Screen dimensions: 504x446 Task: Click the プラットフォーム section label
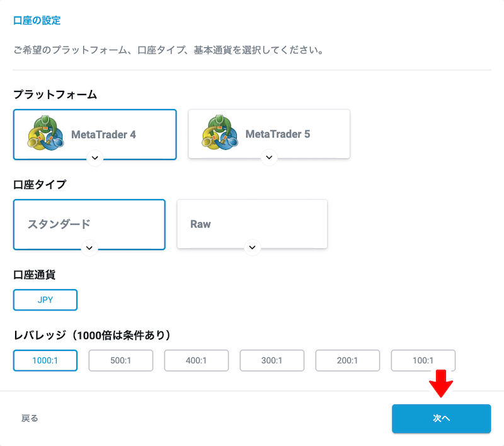pyautogui.click(x=55, y=94)
